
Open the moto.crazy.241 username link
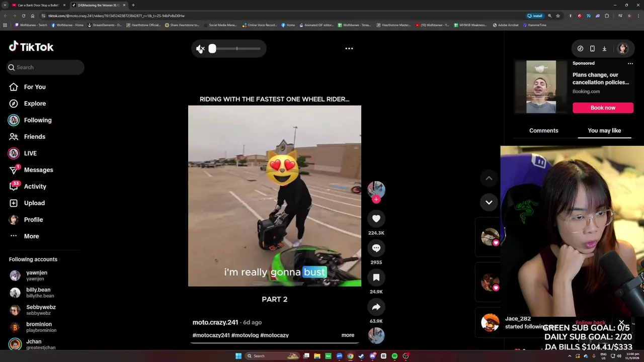215,322
